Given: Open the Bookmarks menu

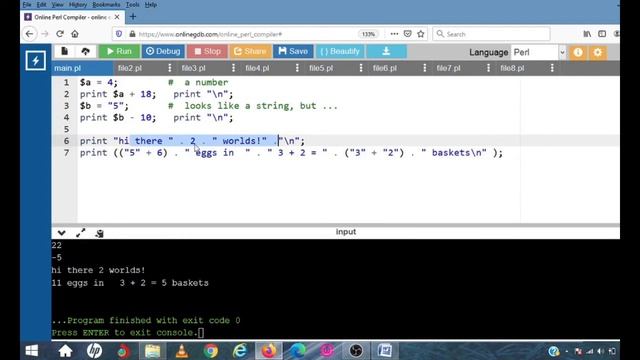Looking at the screenshot, I should pyautogui.click(x=106, y=5).
